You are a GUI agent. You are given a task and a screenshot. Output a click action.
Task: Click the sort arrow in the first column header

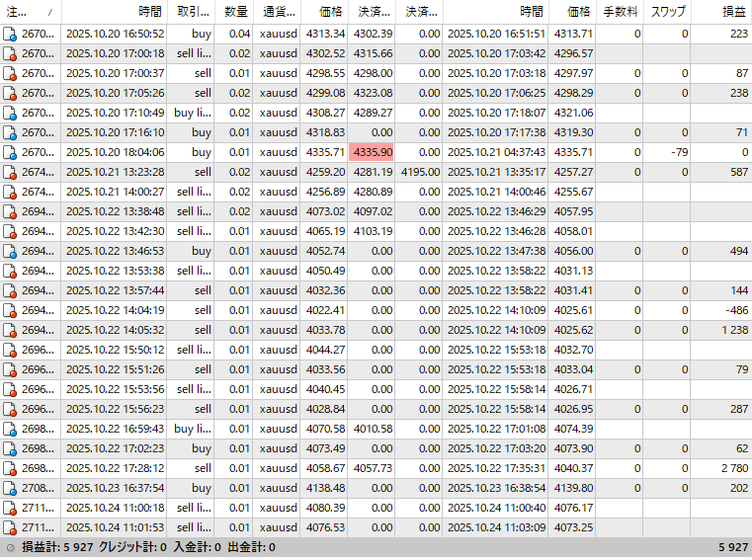coord(49,12)
